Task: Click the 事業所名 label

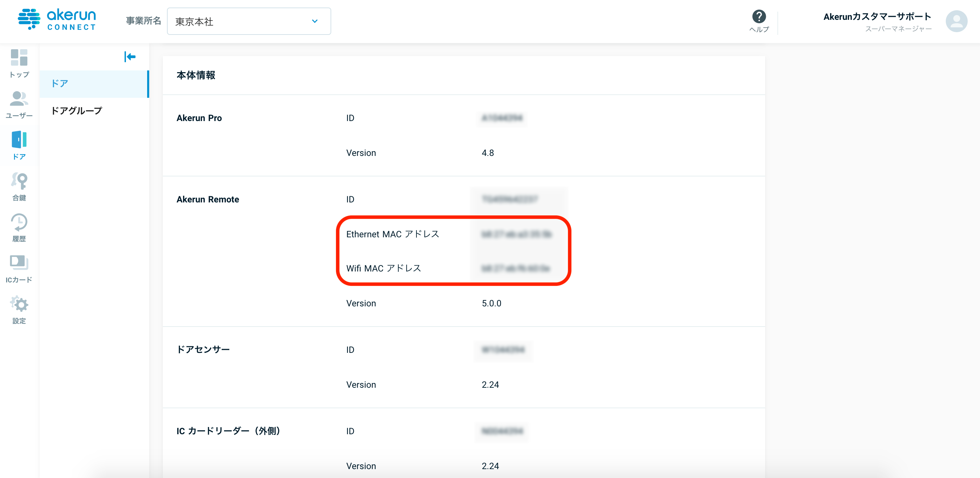Action: pyautogui.click(x=144, y=21)
